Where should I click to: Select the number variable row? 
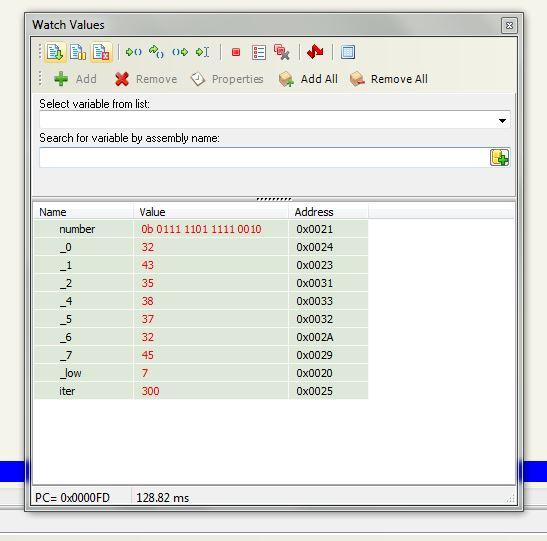[x=201, y=229]
